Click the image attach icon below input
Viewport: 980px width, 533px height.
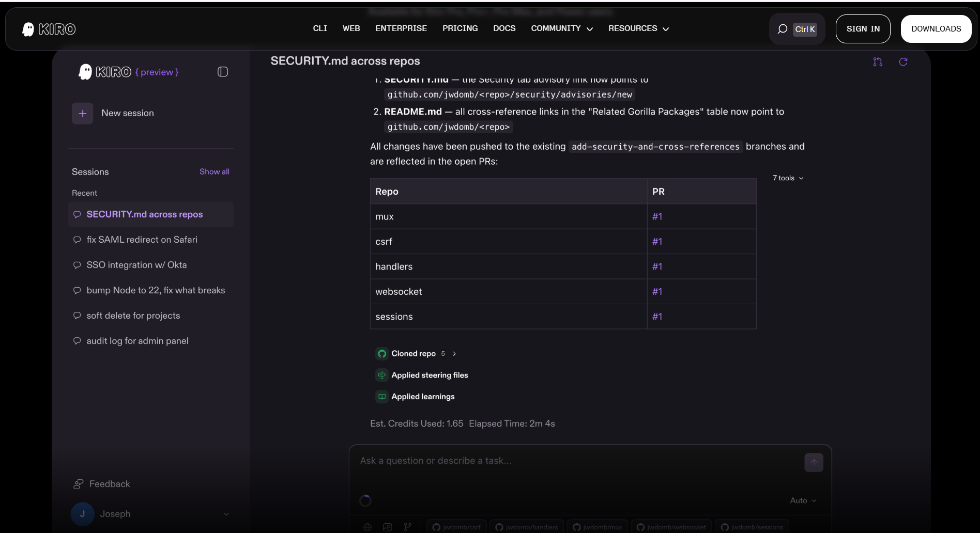[x=388, y=527]
